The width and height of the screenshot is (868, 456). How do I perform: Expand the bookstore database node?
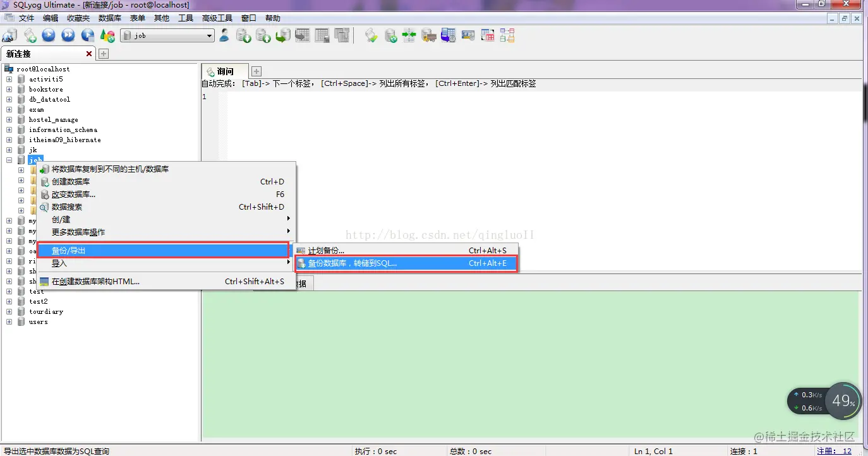9,89
